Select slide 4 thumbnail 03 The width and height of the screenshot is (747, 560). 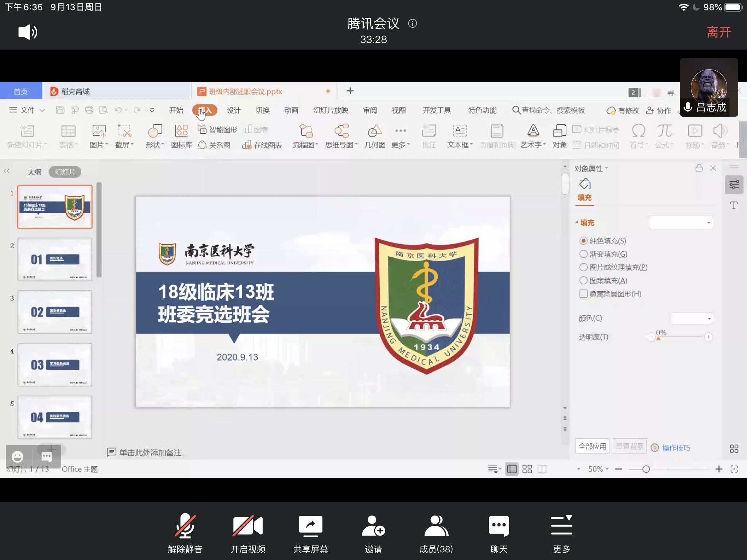click(55, 365)
